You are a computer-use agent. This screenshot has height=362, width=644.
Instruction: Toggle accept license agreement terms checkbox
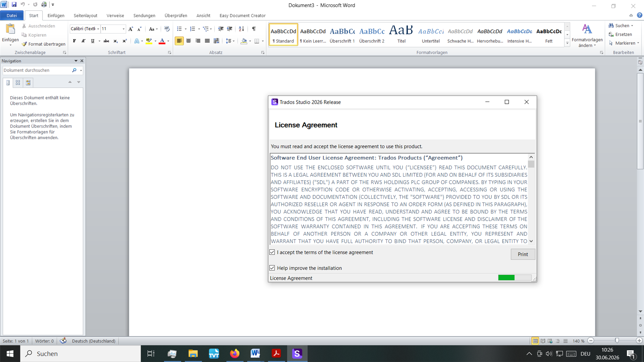tap(272, 252)
